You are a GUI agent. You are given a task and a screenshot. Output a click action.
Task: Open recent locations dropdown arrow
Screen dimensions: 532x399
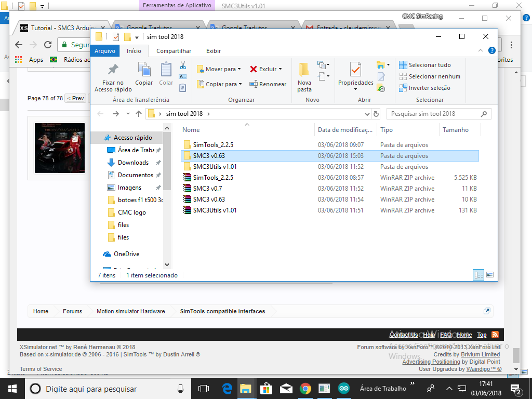pos(128,114)
